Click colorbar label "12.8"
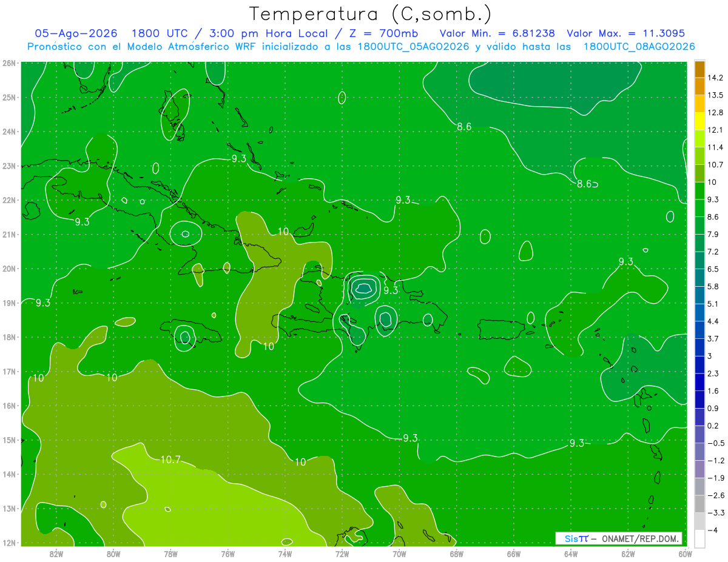This screenshot has height=562, width=728. [715, 113]
